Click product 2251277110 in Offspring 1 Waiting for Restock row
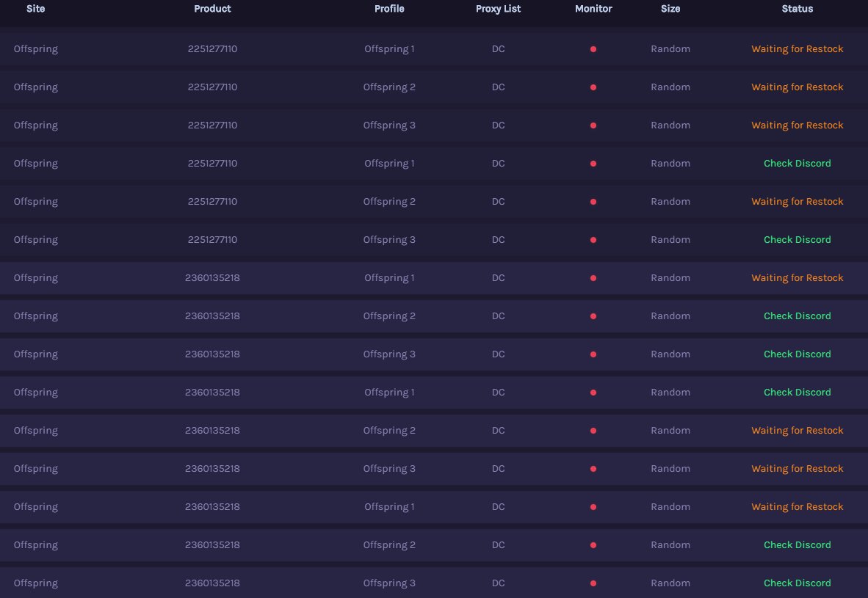This screenshot has width=868, height=598. click(212, 48)
